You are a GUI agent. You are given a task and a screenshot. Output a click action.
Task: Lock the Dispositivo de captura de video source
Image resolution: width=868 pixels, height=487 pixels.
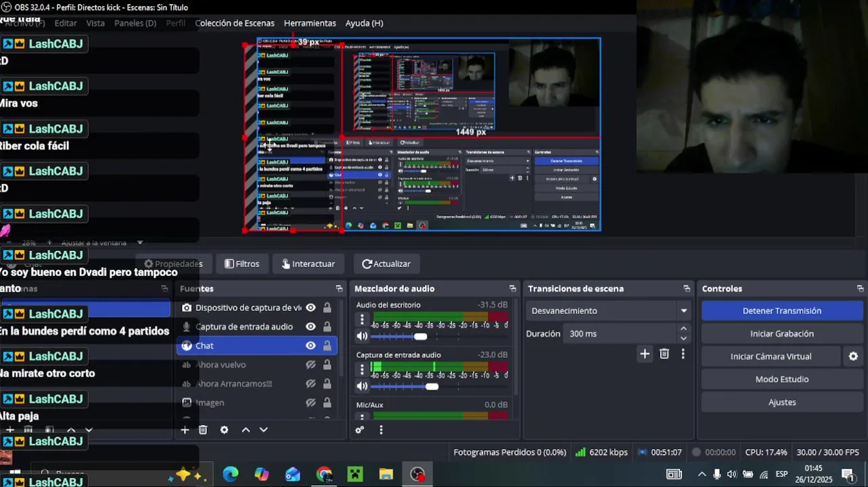click(327, 308)
